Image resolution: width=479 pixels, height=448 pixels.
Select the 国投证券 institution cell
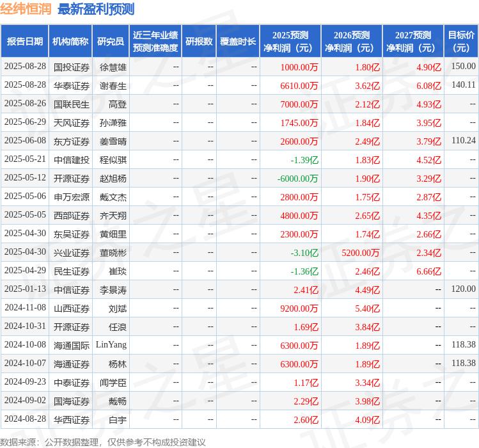pos(72,67)
